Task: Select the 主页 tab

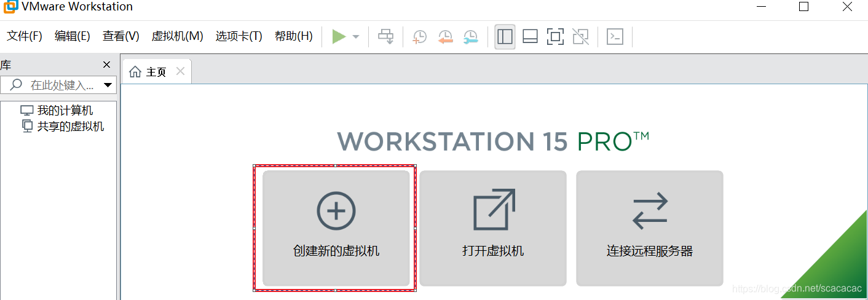Action: click(157, 72)
